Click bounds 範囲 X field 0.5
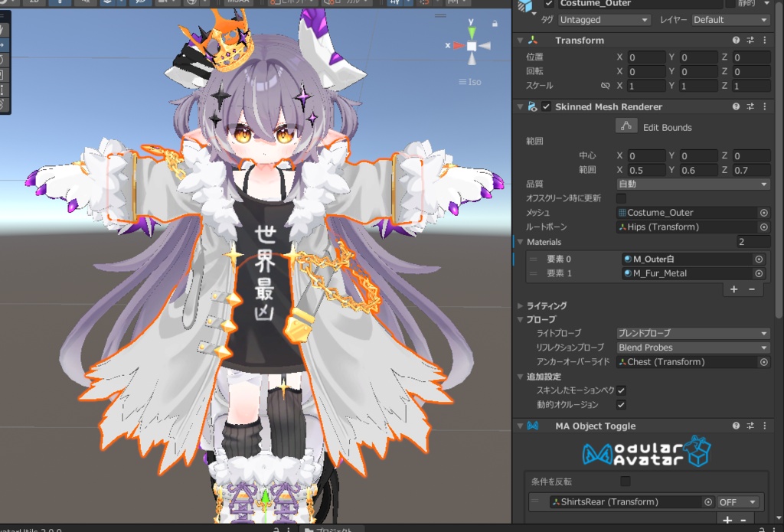 tap(647, 170)
